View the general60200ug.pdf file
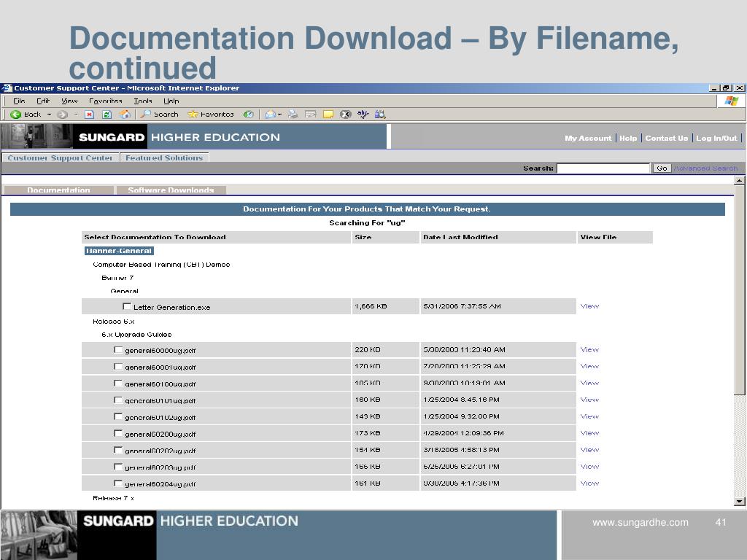Viewport: 747px width, 560px height. pyautogui.click(x=589, y=433)
